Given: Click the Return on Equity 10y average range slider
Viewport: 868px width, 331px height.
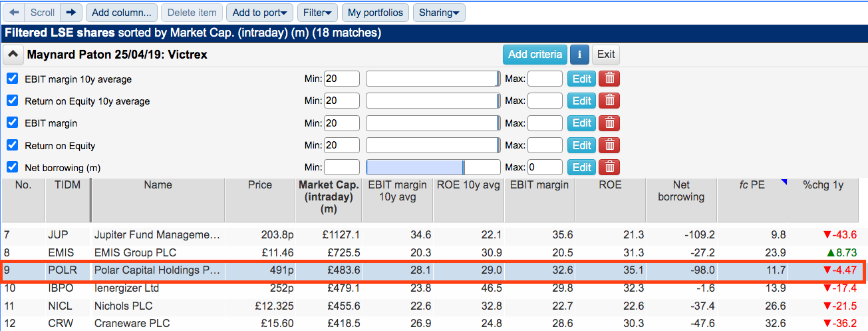Looking at the screenshot, I should (x=433, y=101).
